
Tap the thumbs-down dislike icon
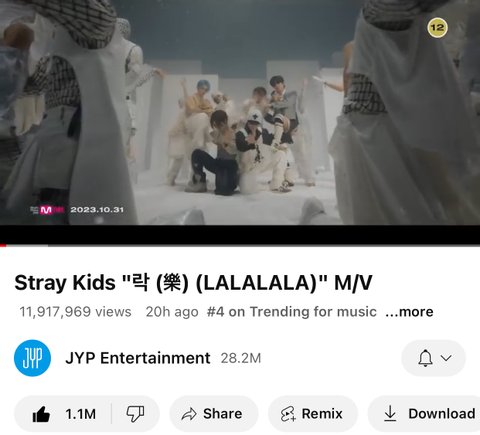tap(135, 414)
